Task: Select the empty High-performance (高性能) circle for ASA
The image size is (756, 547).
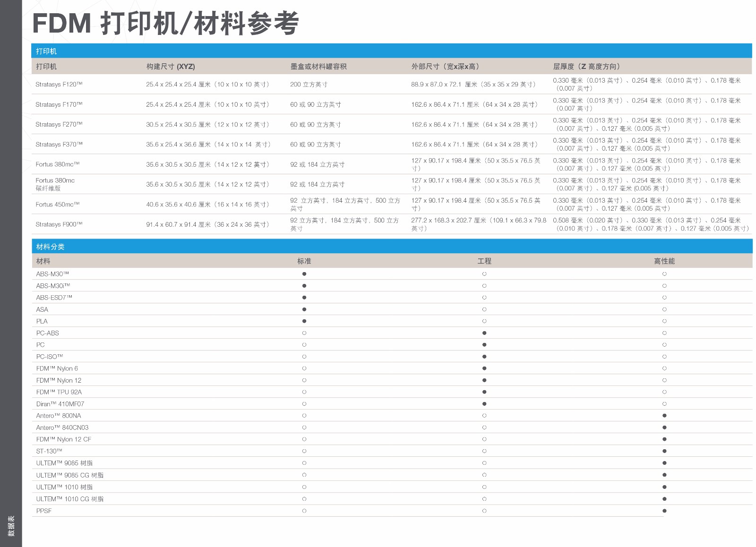Action: 664,309
